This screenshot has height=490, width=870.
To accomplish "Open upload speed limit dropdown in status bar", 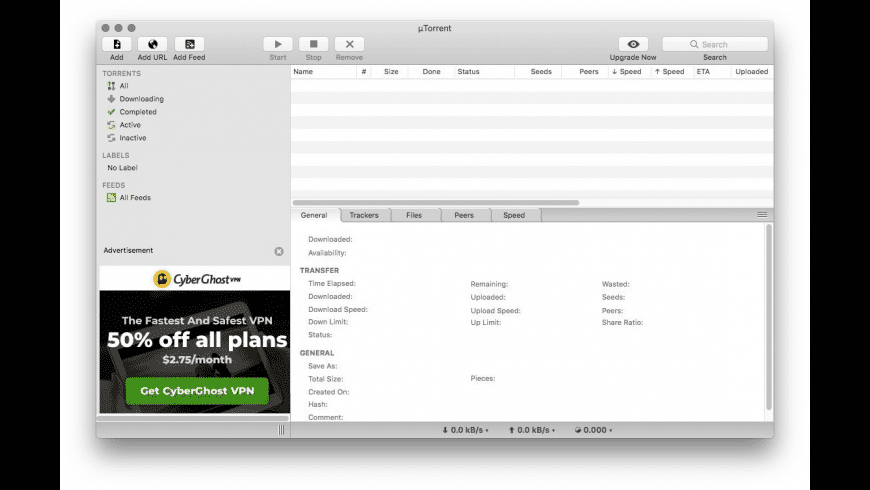I will 532,430.
